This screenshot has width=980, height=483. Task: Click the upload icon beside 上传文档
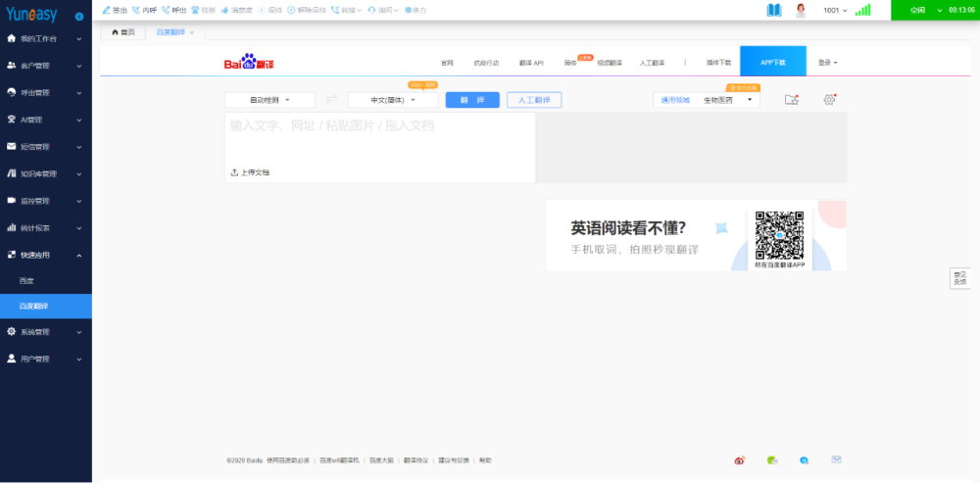click(x=234, y=172)
